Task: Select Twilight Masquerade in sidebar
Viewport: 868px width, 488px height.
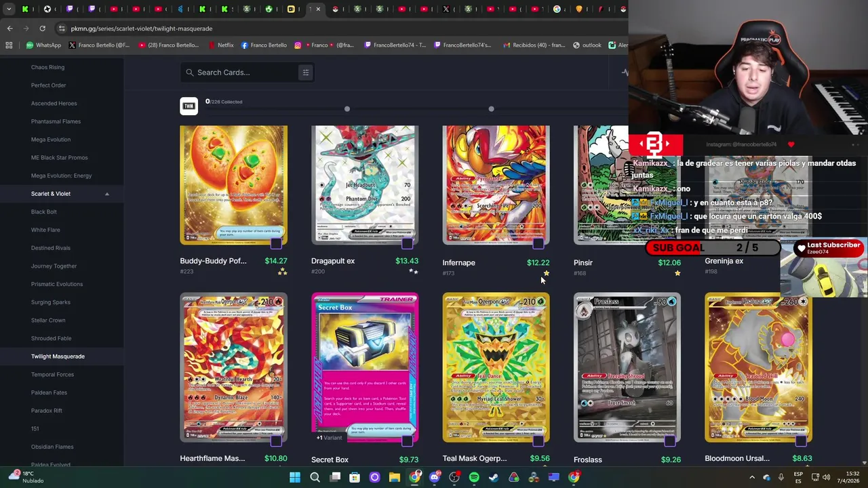Action: coord(58,357)
